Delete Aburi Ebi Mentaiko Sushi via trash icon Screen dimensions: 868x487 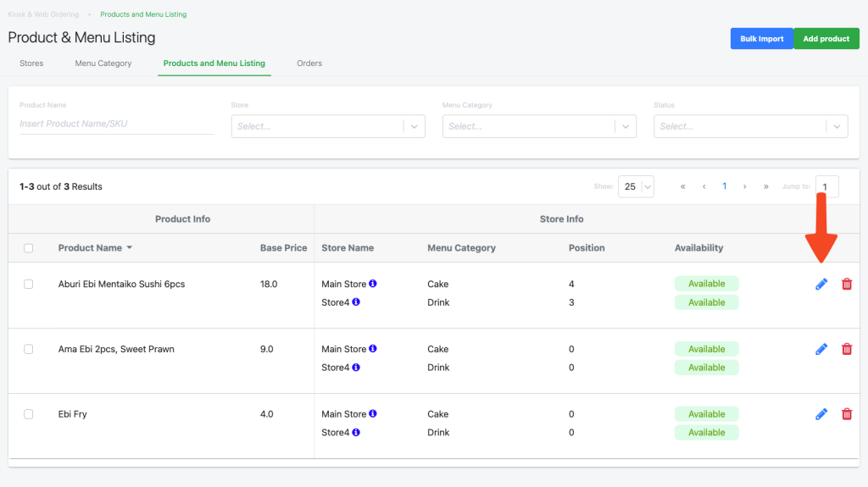point(847,284)
